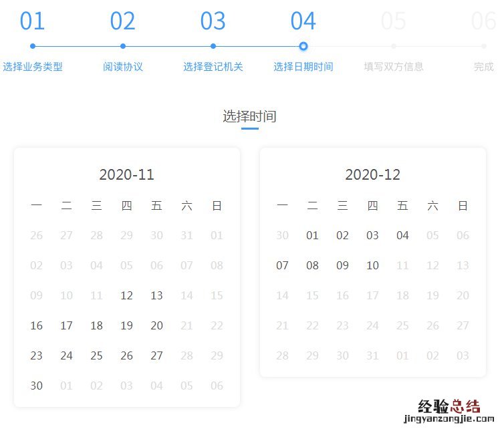Click disabled date 11 in 2020-12 calendar
504x431 pixels.
(x=402, y=265)
